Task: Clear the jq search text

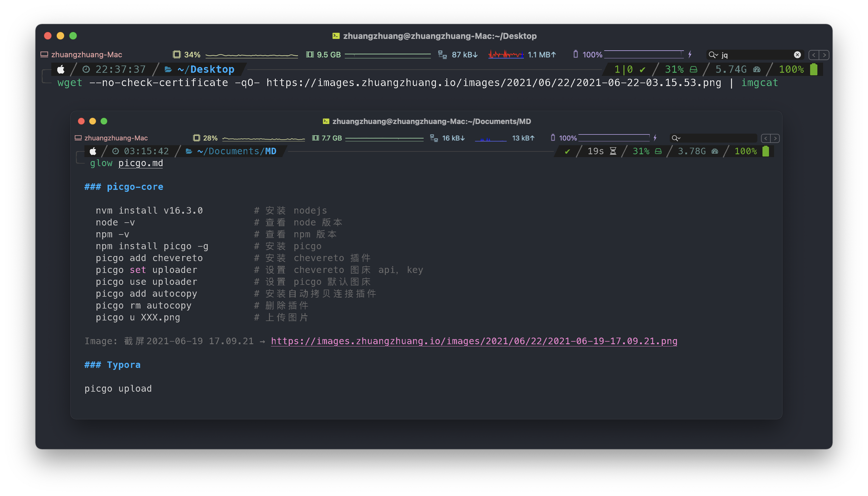Action: [797, 54]
